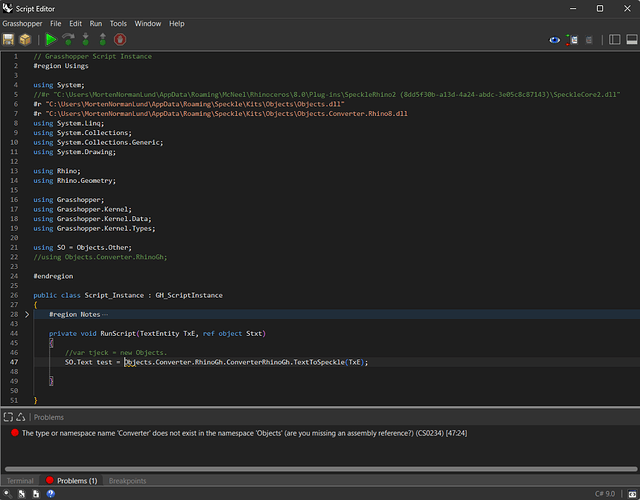Toggle the bottom panel layout icon

pos(632,40)
